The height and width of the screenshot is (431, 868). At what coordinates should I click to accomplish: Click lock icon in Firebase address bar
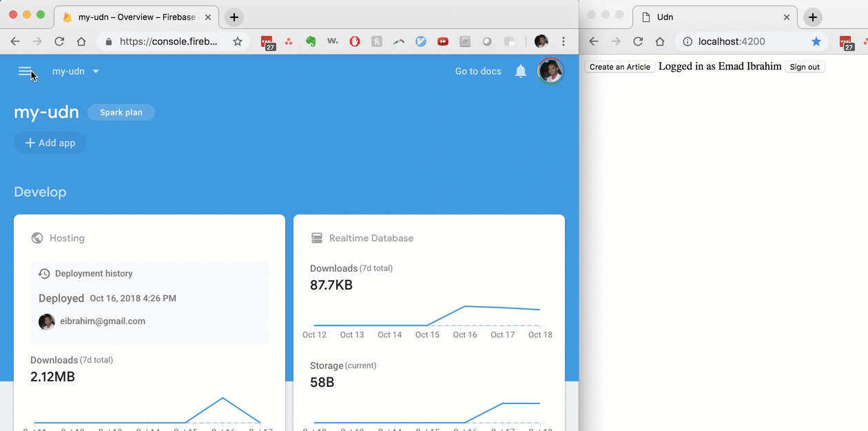coord(109,41)
